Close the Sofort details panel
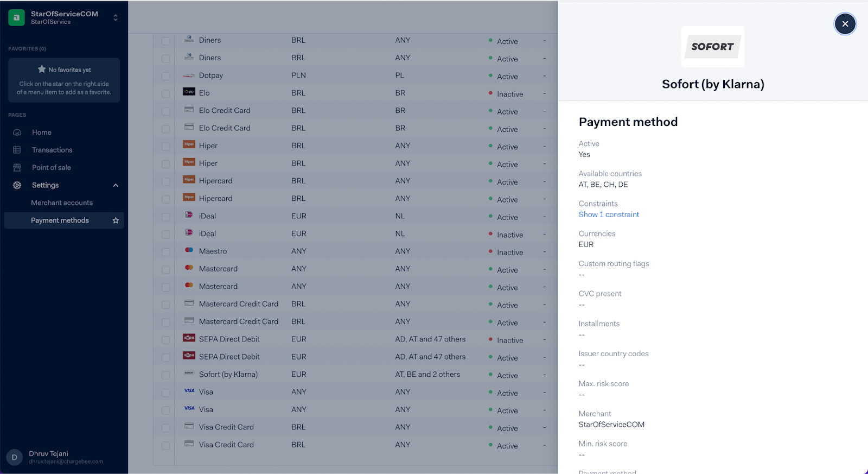This screenshot has width=868, height=474. tap(845, 24)
